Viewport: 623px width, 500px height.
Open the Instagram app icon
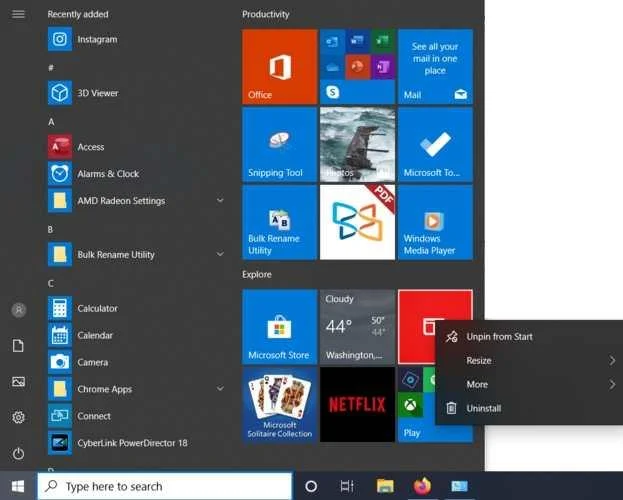point(60,39)
